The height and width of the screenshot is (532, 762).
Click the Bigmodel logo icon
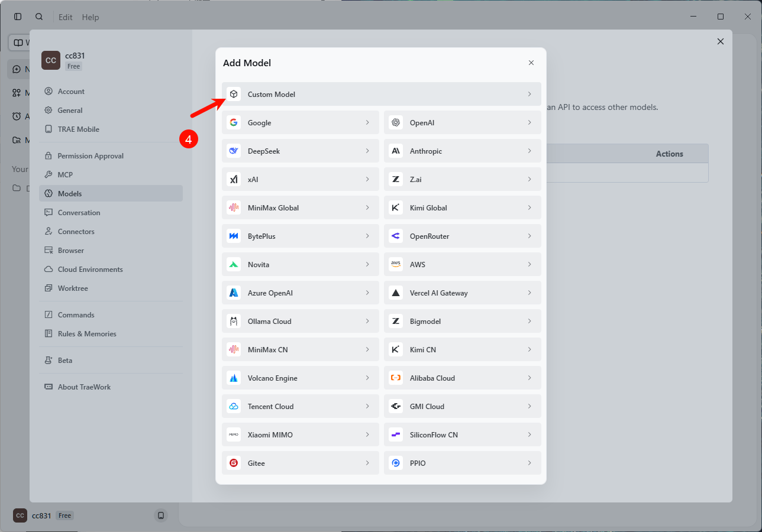[396, 321]
